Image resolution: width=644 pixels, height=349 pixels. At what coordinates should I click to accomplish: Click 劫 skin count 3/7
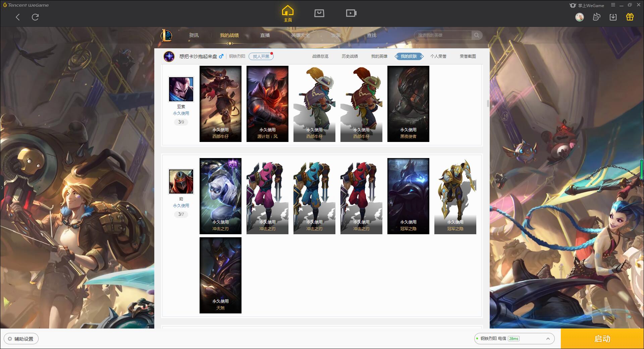click(x=181, y=214)
